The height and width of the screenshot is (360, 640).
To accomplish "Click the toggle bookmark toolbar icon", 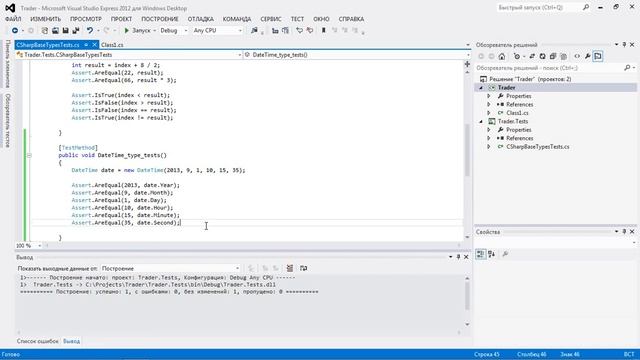I will [324, 31].
